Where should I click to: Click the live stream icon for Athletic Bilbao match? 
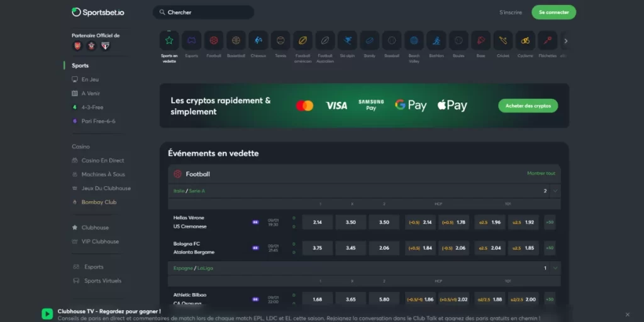(255, 299)
